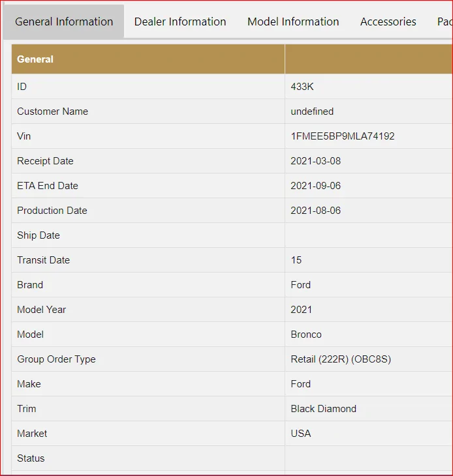Click the Vin row label

23,136
